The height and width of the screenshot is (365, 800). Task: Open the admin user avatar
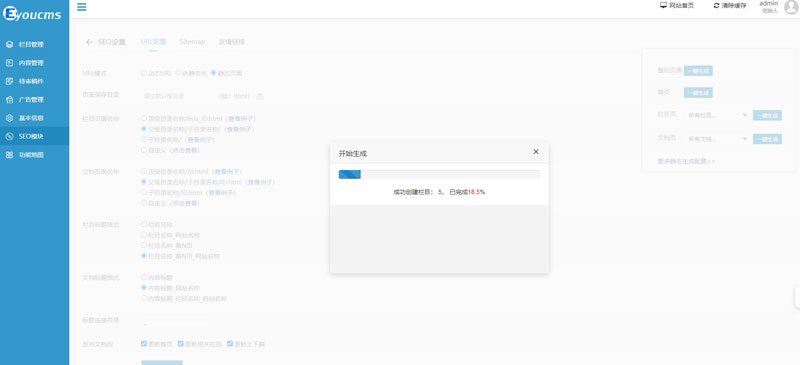coord(791,7)
